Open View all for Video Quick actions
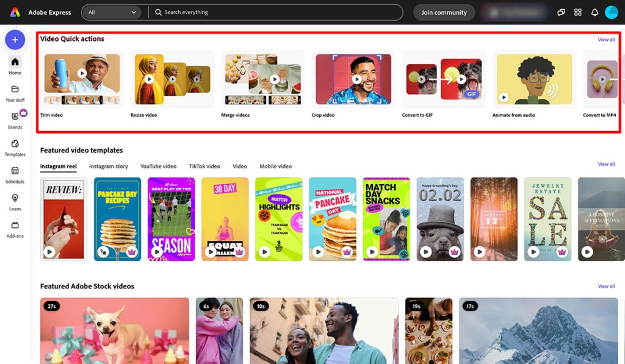This screenshot has height=364, width=625. [606, 39]
